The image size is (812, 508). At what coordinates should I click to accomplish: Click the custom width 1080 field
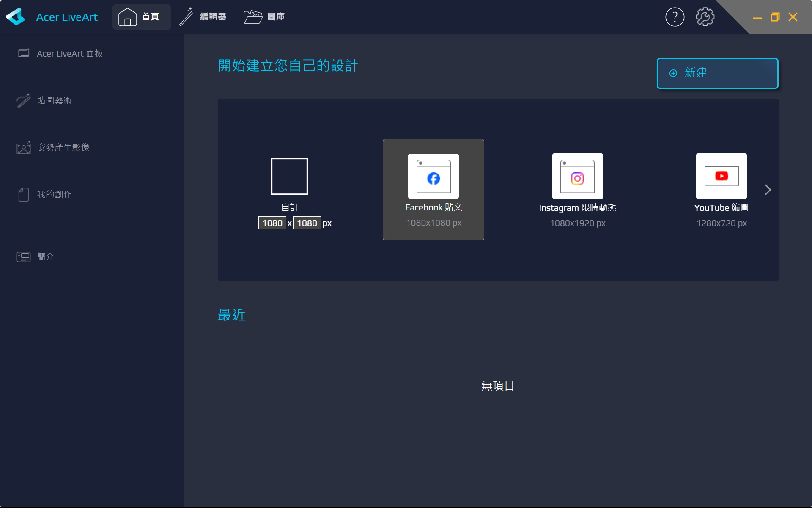[x=272, y=223]
